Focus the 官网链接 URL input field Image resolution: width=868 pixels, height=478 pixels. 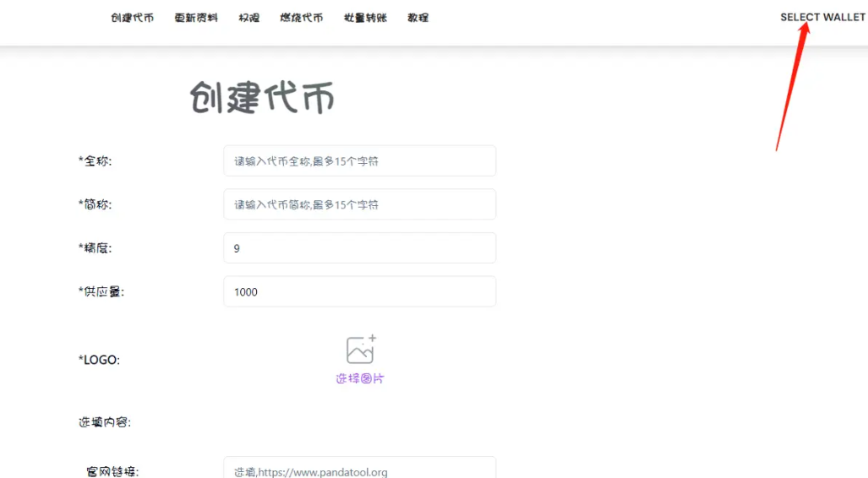click(359, 470)
